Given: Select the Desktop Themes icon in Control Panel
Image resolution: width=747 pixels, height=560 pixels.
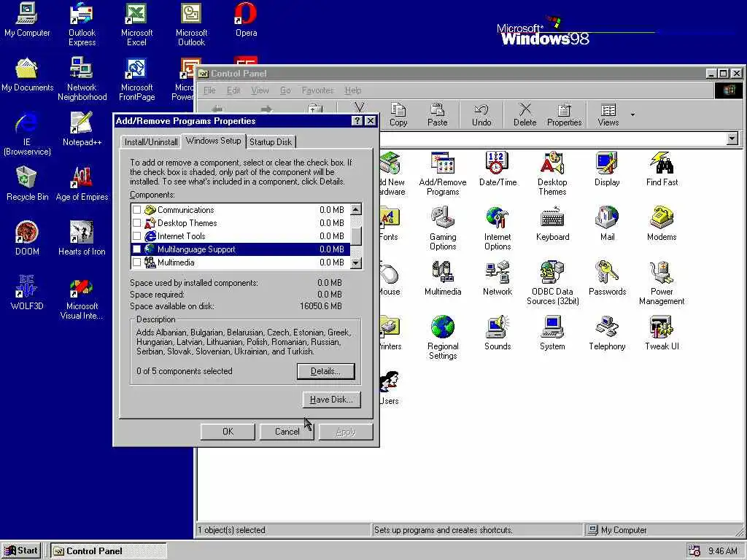Looking at the screenshot, I should (x=552, y=174).
